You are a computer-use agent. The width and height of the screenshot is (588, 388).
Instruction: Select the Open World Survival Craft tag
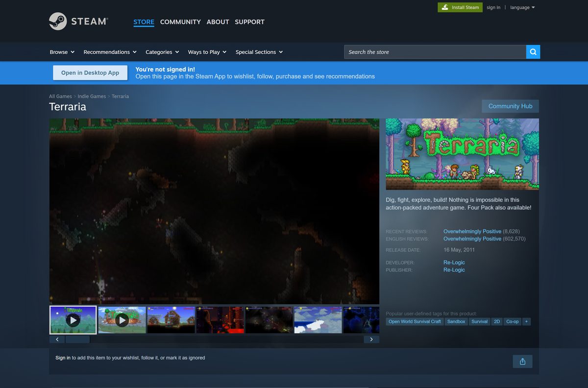415,321
